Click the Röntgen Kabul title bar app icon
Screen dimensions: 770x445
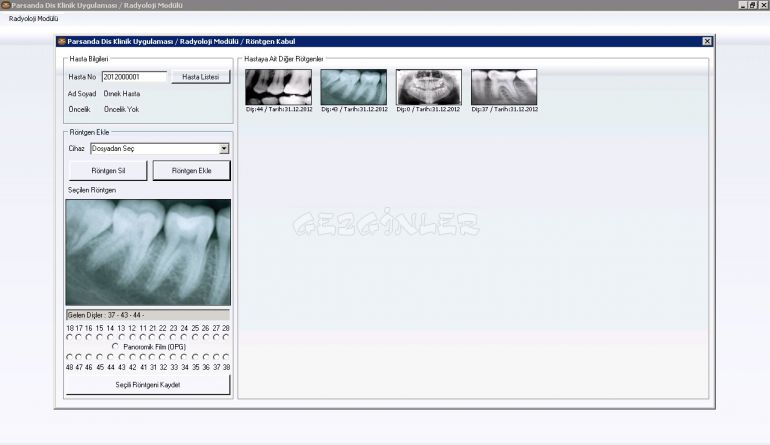tap(61, 41)
